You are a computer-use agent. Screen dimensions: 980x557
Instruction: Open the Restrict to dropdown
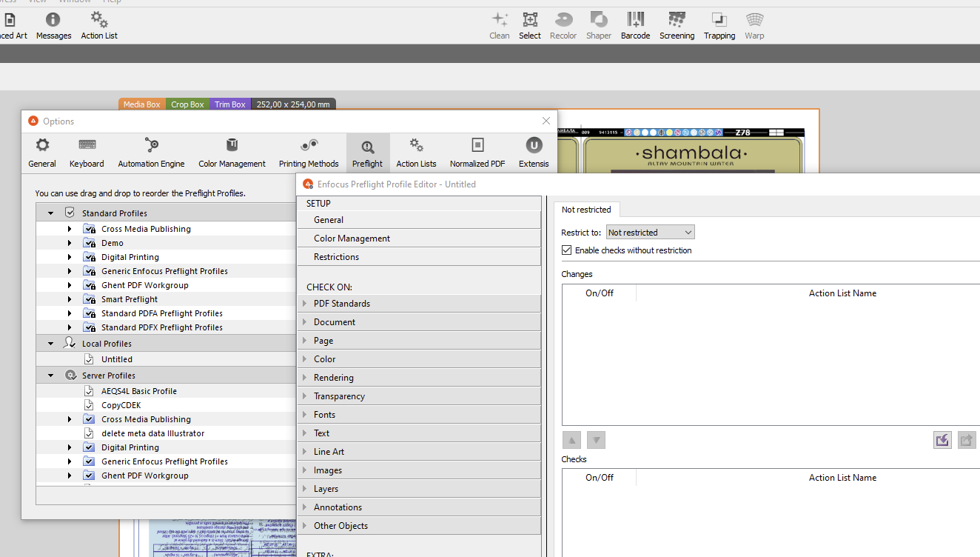coord(650,233)
